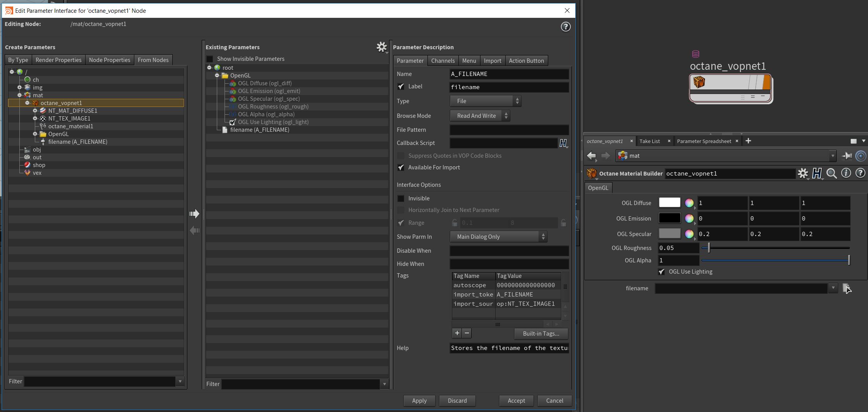Viewport: 868px width, 412px height.
Task: Enable the Invisible checkbox
Action: 401,198
